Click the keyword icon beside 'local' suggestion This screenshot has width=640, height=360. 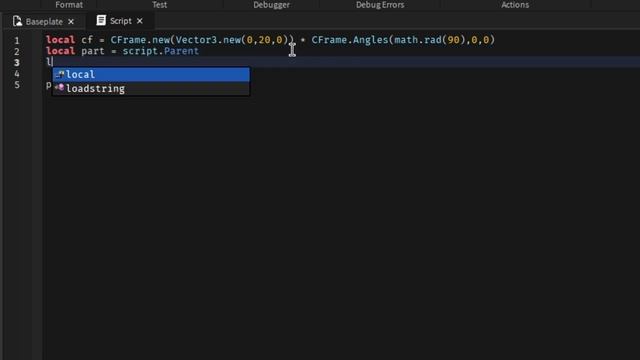click(x=60, y=74)
